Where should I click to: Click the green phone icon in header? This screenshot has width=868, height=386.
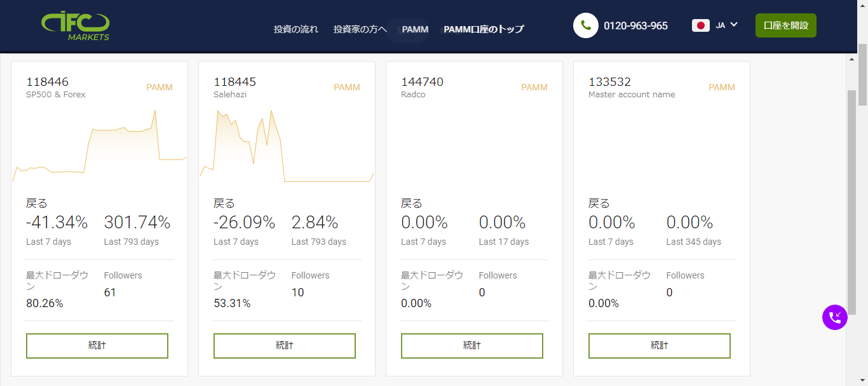[585, 25]
